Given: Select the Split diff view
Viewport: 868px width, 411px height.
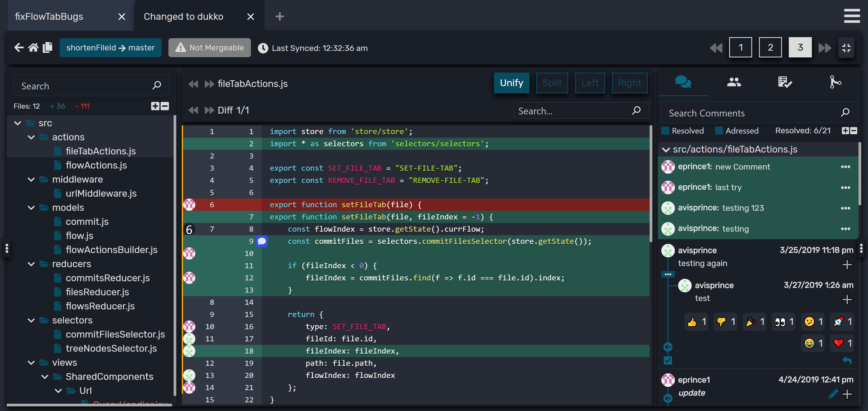Looking at the screenshot, I should pos(552,83).
